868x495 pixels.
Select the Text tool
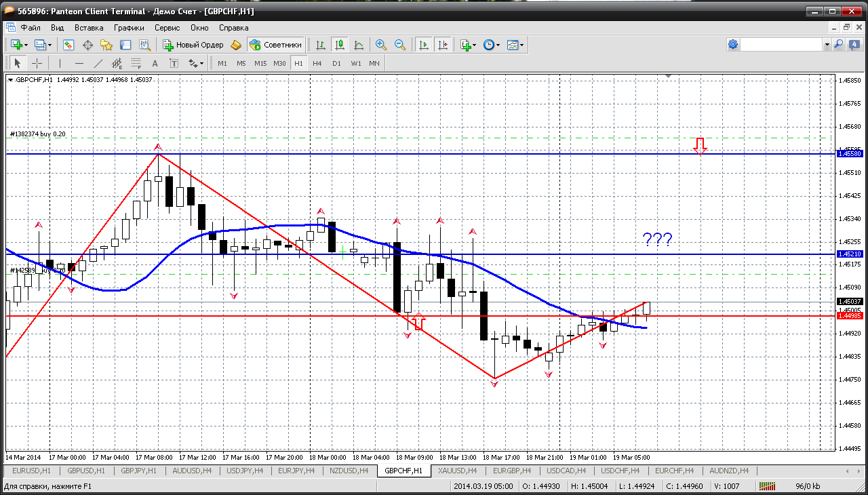[155, 63]
